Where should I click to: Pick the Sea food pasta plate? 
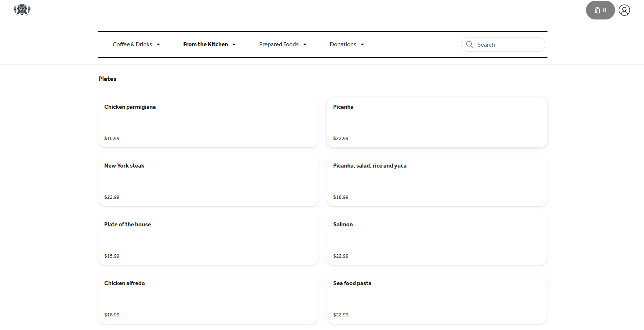pyautogui.click(x=437, y=299)
